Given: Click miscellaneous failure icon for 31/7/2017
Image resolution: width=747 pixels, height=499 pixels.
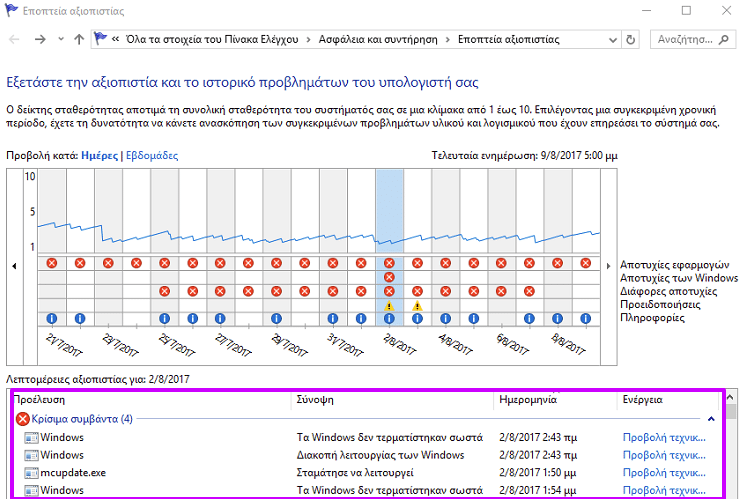Looking at the screenshot, I should (x=333, y=291).
